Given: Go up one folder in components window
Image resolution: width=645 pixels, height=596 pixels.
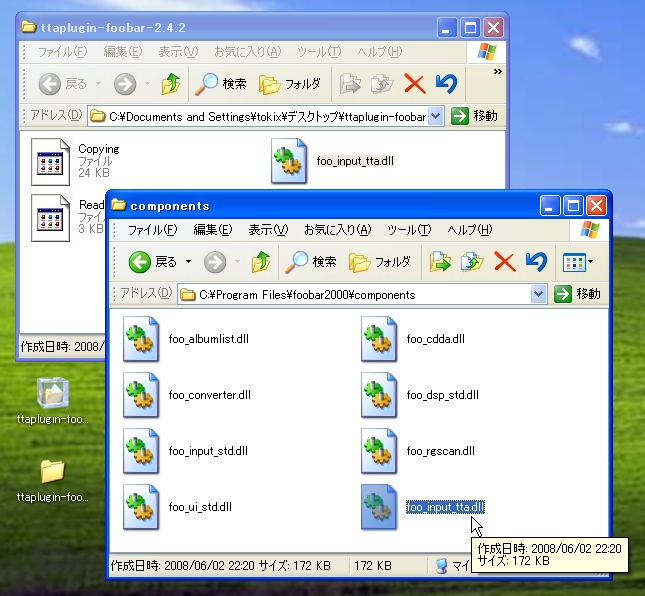Looking at the screenshot, I should [261, 262].
